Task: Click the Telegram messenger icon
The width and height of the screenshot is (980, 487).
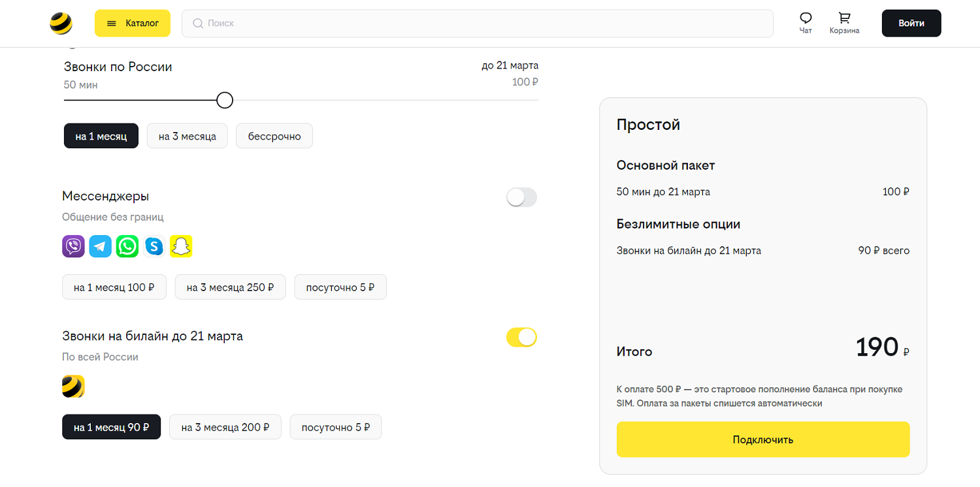Action: click(x=101, y=246)
